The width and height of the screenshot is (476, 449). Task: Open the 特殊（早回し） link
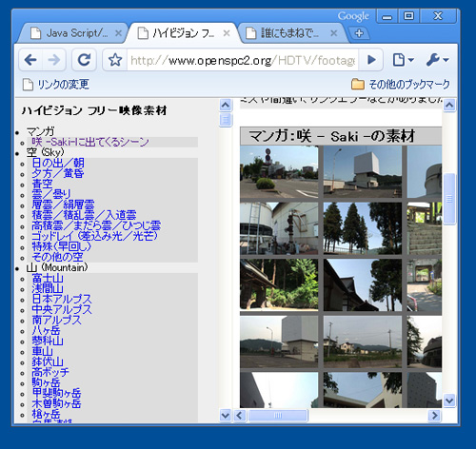pyautogui.click(x=62, y=246)
